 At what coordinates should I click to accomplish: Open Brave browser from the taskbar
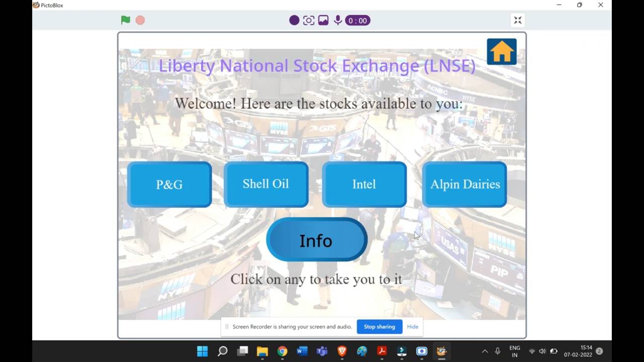[342, 351]
